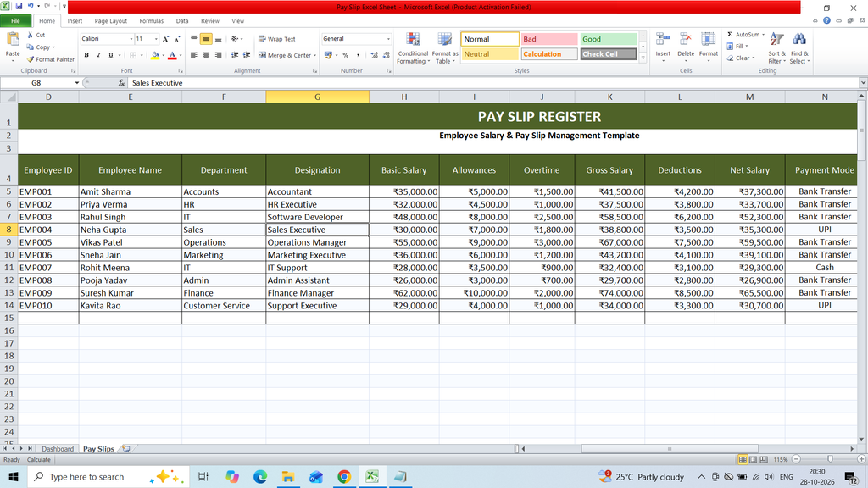868x488 pixels.
Task: Open the font name dropdown showing Calibri
Action: [x=131, y=39]
